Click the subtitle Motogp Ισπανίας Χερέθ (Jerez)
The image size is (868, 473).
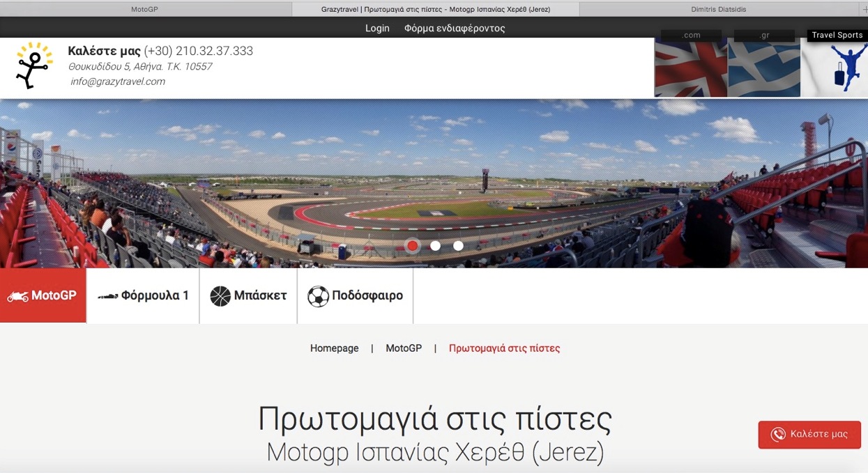coord(435,453)
